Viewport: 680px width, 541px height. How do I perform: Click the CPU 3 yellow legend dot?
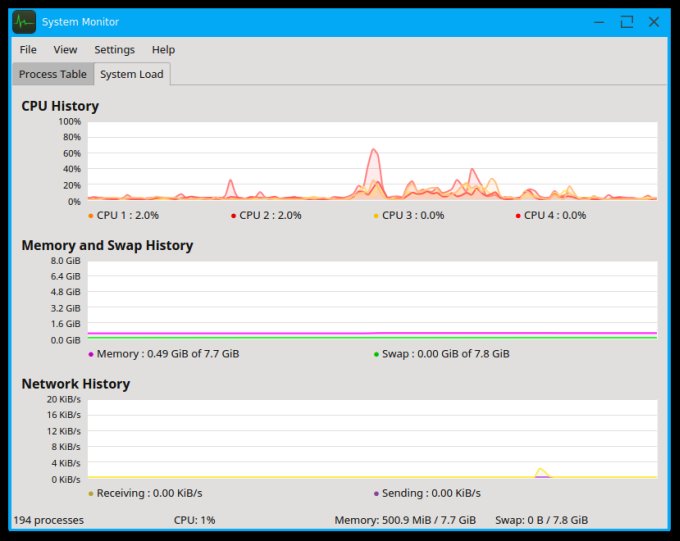(x=376, y=215)
